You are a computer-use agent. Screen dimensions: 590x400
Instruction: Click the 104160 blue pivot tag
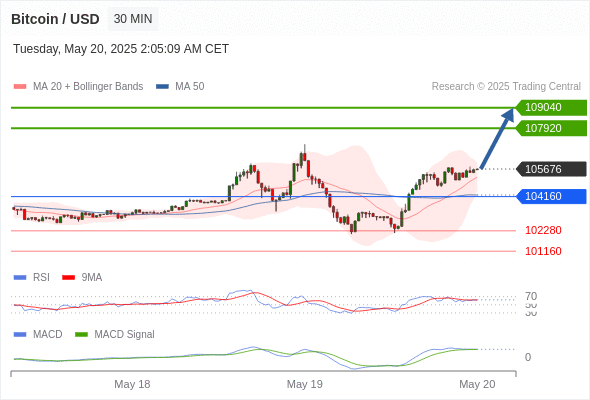[x=551, y=196]
